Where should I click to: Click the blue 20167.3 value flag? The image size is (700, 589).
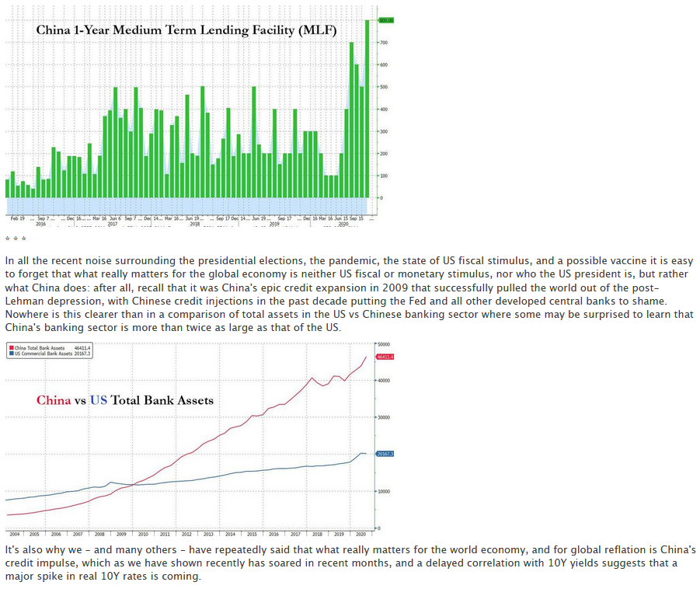click(x=385, y=454)
